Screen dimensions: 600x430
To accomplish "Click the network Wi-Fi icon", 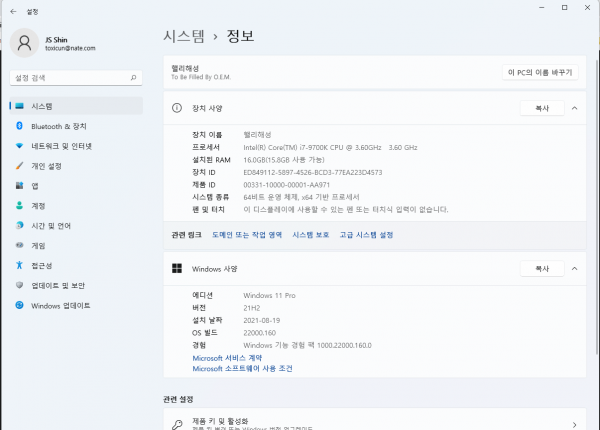I will 20,146.
